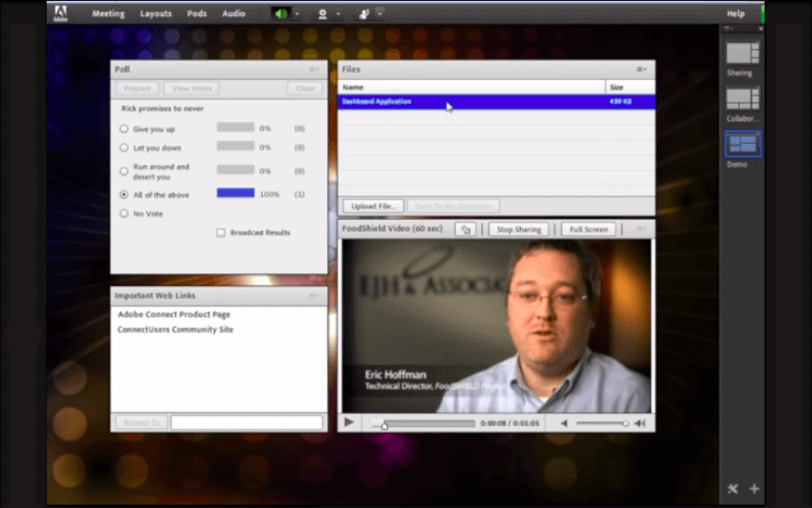812x508 pixels.
Task: Select ConnectUsers Community Site link
Action: click(x=176, y=329)
